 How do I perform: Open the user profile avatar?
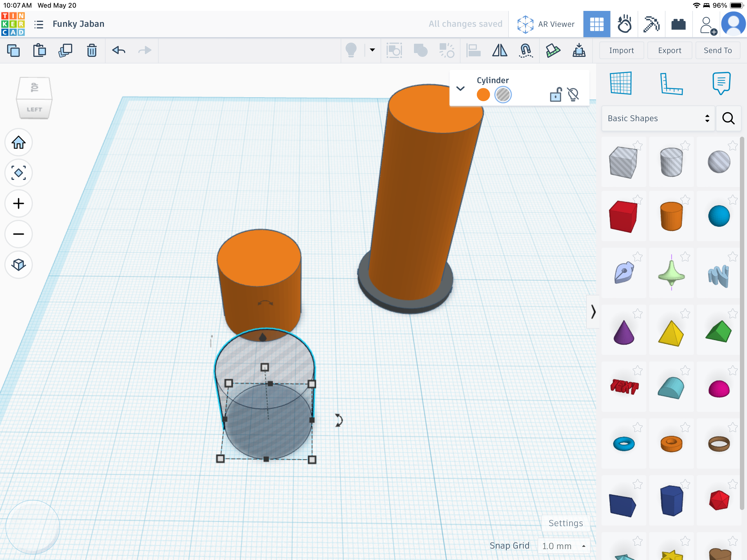coord(733,24)
